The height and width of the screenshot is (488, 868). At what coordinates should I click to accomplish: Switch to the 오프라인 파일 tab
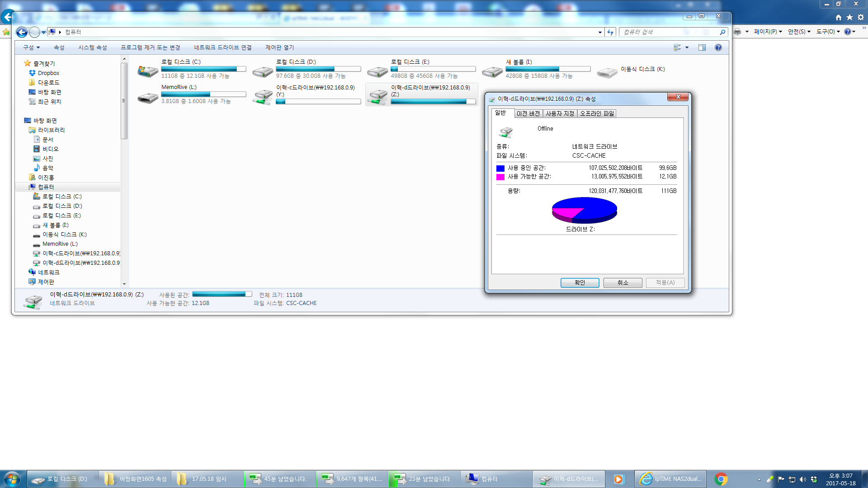tap(597, 113)
